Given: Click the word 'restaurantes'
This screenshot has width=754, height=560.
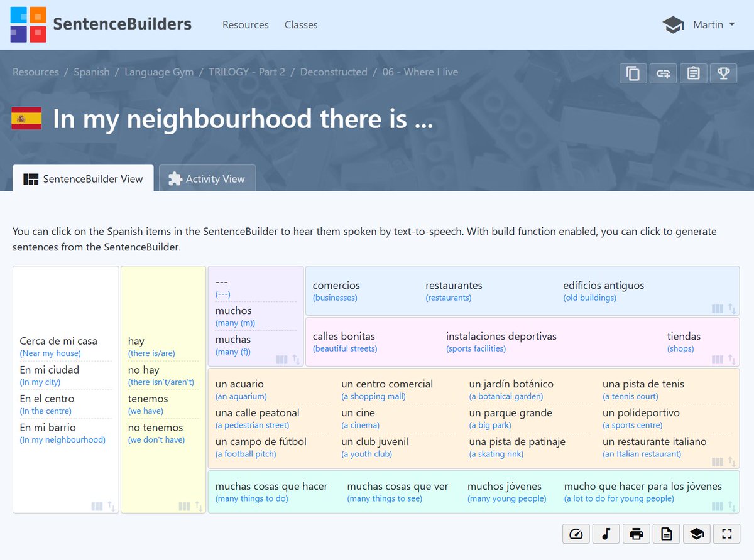Looking at the screenshot, I should [x=454, y=285].
